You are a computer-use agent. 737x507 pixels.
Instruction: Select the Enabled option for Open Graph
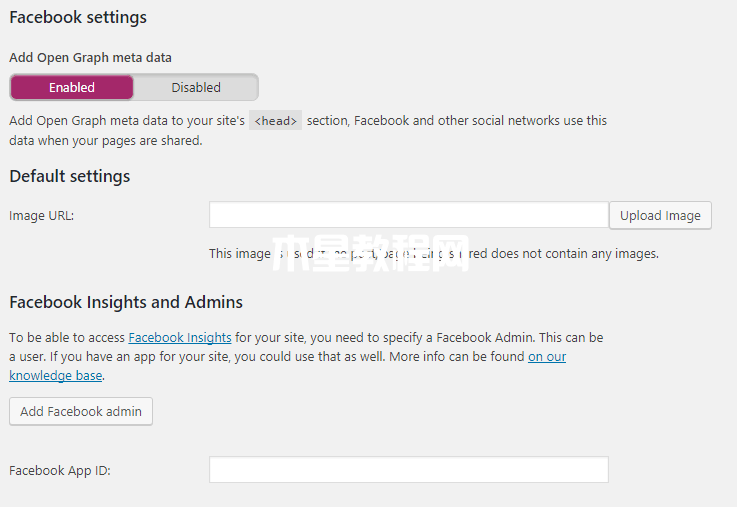72,87
